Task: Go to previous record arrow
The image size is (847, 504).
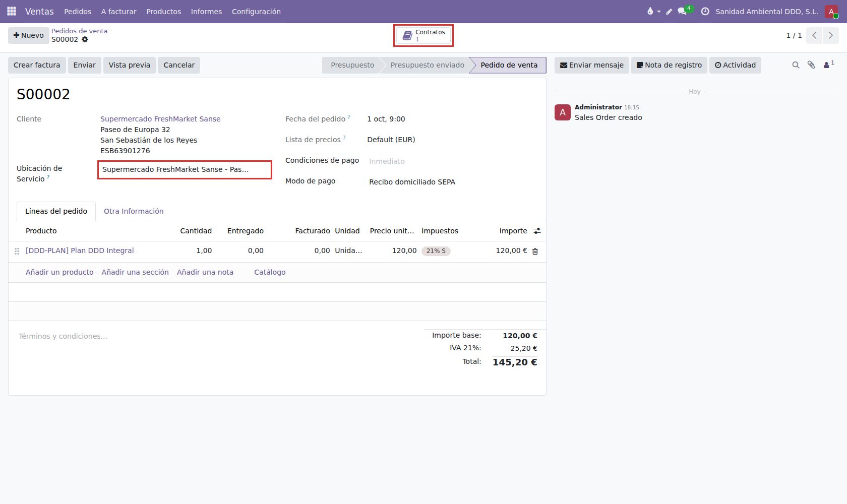Action: click(x=814, y=35)
